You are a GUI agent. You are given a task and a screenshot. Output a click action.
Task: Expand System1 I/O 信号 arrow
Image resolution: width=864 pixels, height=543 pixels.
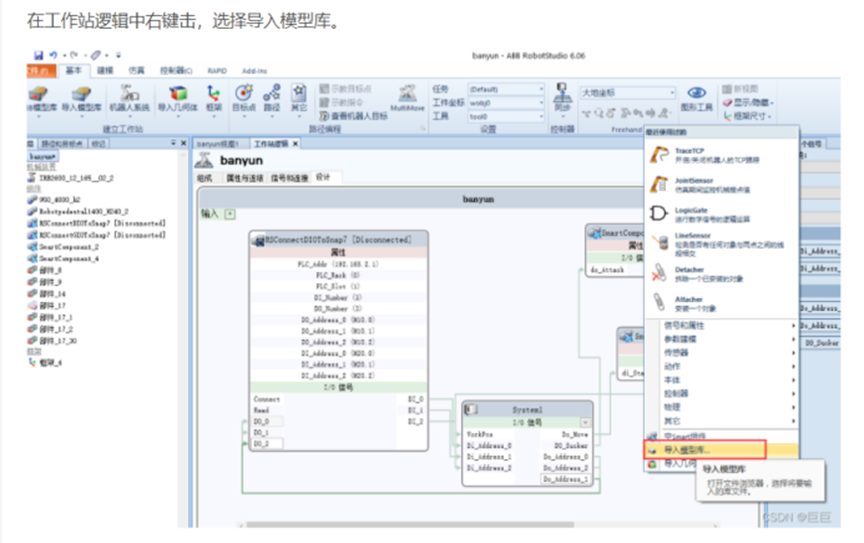[585, 422]
